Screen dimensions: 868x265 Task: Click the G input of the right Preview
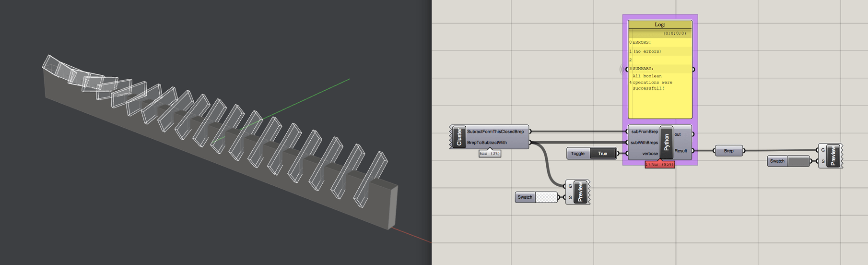(822, 150)
